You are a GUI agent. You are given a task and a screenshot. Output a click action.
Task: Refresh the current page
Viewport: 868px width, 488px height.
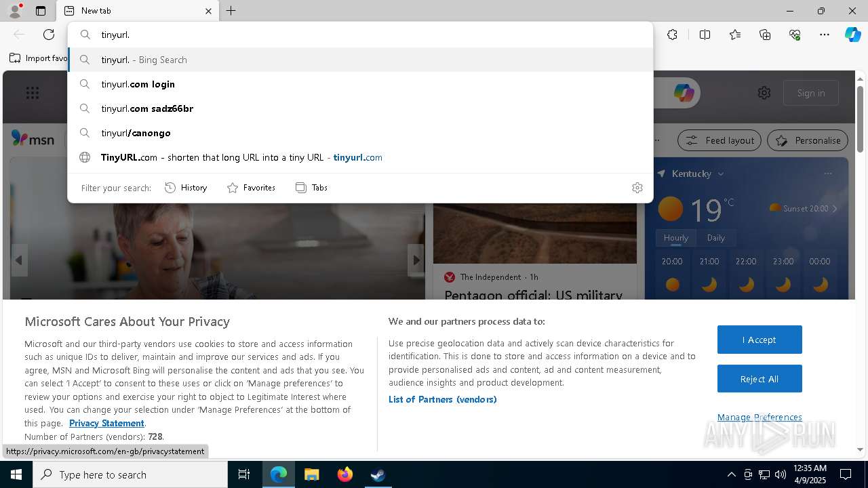pyautogui.click(x=49, y=35)
